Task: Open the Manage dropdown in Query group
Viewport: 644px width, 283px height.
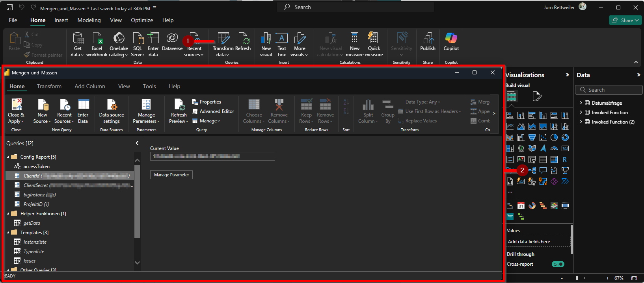Action: [x=207, y=121]
